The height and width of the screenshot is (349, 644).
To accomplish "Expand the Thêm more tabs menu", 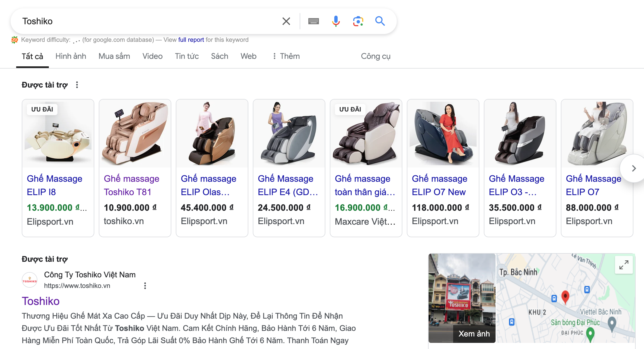I will 286,56.
